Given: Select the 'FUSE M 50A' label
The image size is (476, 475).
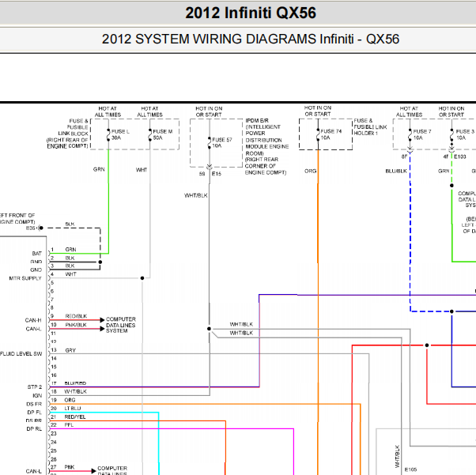Looking at the screenshot, I should [x=162, y=134].
